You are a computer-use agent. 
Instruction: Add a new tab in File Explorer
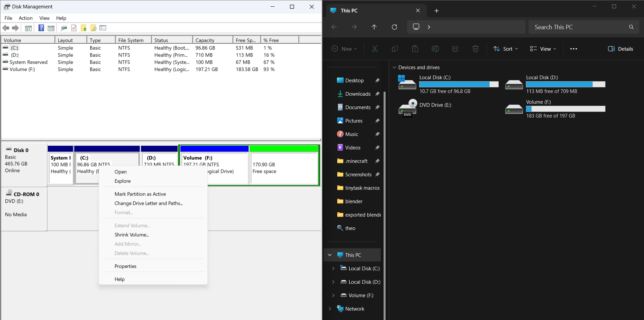click(x=436, y=11)
